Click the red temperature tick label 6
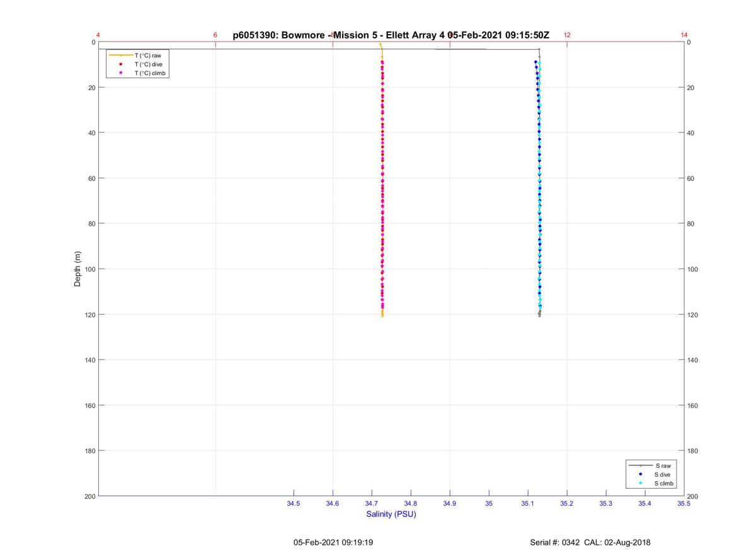The width and height of the screenshot is (756, 558). point(215,35)
